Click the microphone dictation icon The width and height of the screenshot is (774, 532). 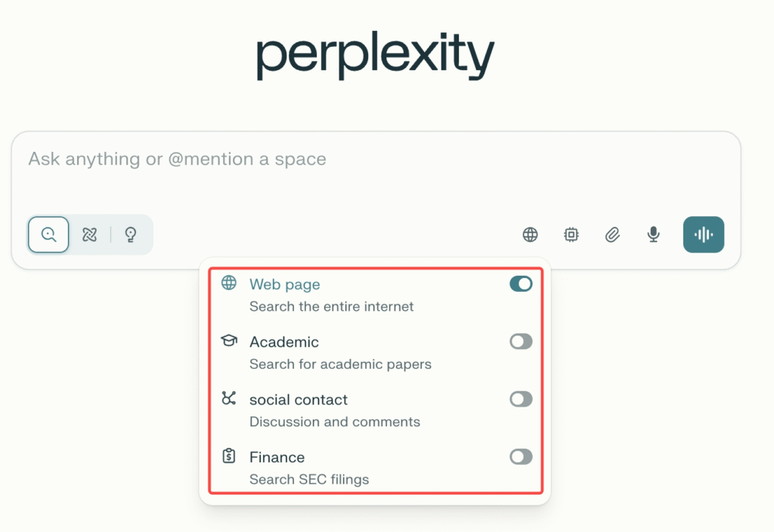(x=654, y=235)
